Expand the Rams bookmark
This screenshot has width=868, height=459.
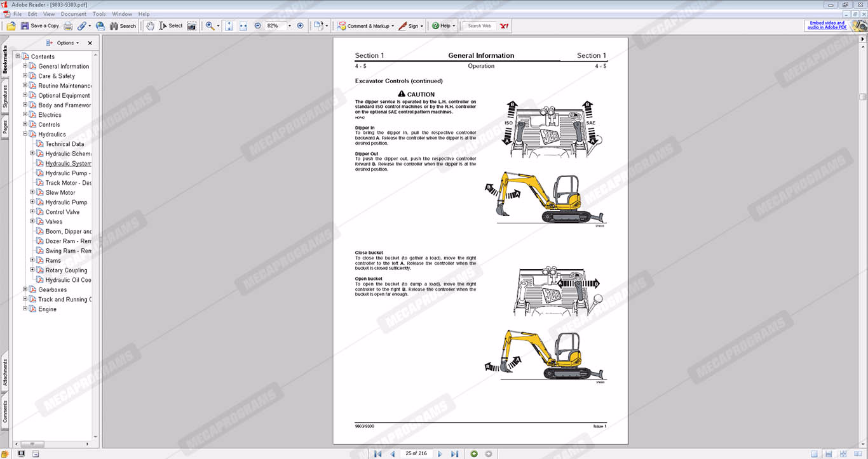pyautogui.click(x=32, y=260)
